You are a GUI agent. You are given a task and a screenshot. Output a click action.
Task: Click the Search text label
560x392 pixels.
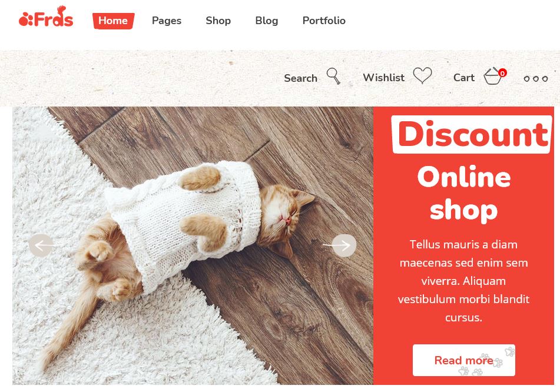coord(300,78)
